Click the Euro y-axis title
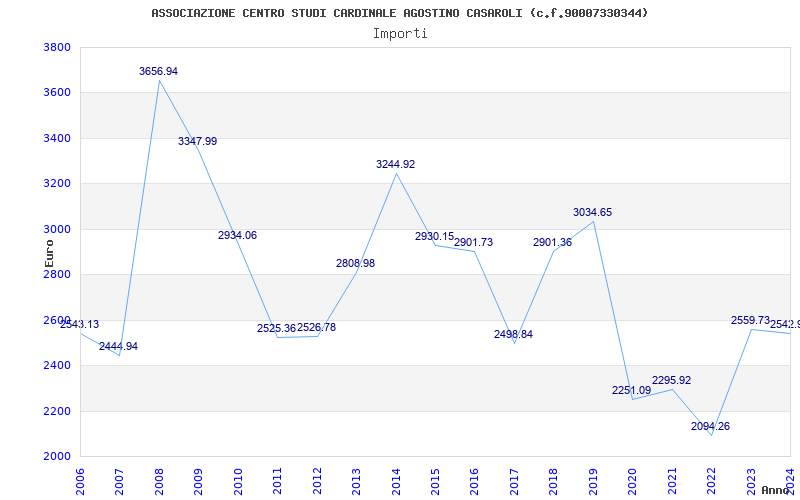The height and width of the screenshot is (500, 800). (49, 254)
